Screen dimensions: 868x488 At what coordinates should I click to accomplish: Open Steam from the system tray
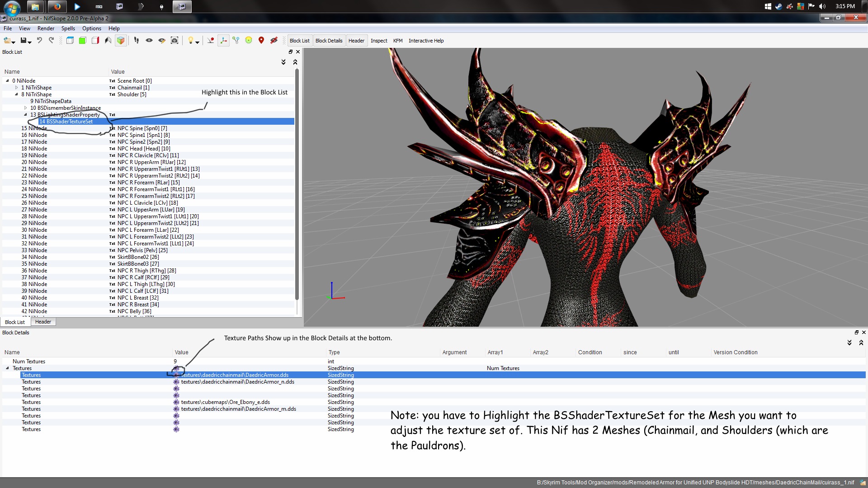[x=778, y=6]
